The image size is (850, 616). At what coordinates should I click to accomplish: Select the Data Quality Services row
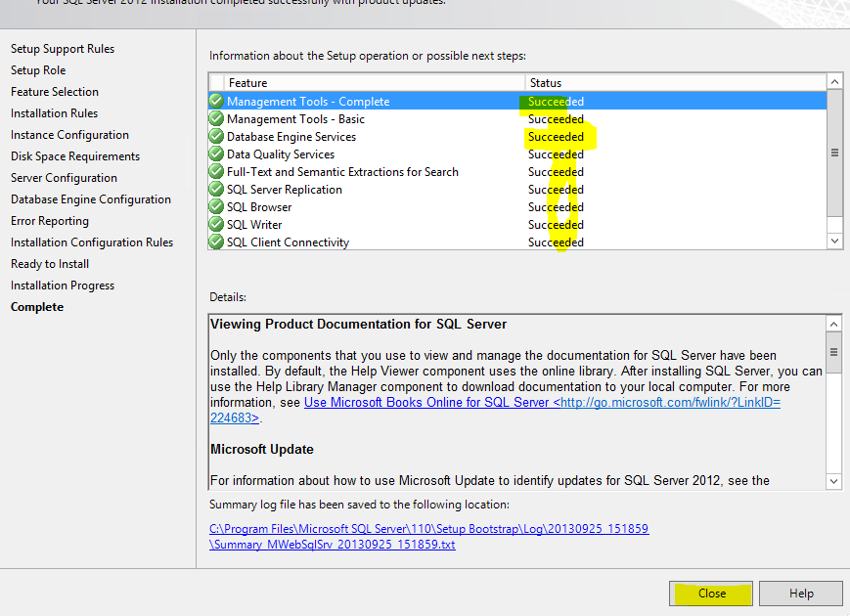[x=517, y=154]
